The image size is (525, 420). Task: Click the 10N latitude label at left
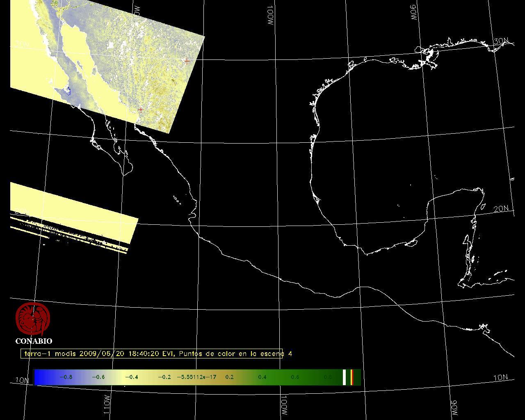(x=23, y=380)
